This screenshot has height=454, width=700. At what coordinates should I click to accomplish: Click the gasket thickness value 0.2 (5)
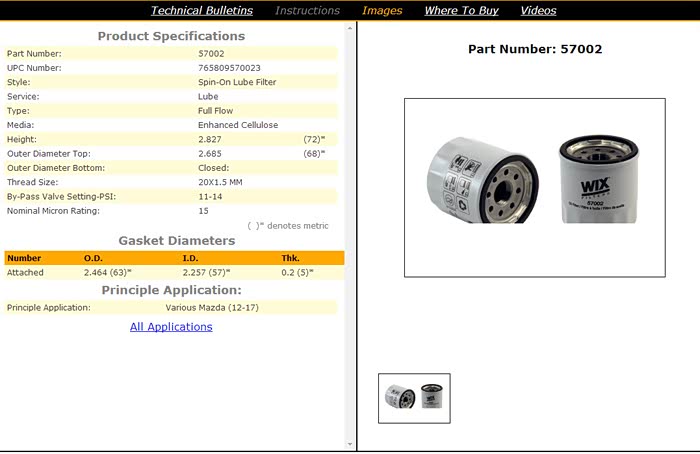coord(297,272)
